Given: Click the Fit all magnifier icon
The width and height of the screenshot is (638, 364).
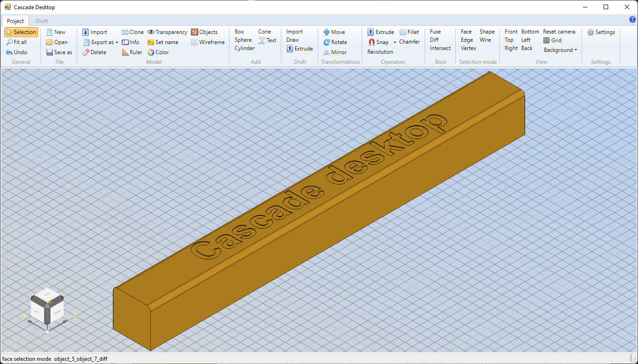Looking at the screenshot, I should tap(10, 42).
